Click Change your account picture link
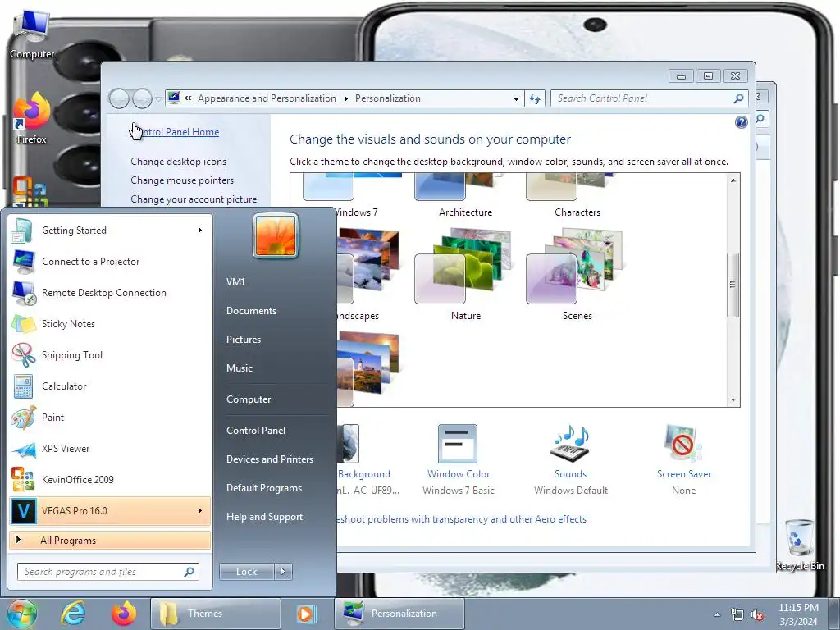The image size is (840, 630). point(194,199)
